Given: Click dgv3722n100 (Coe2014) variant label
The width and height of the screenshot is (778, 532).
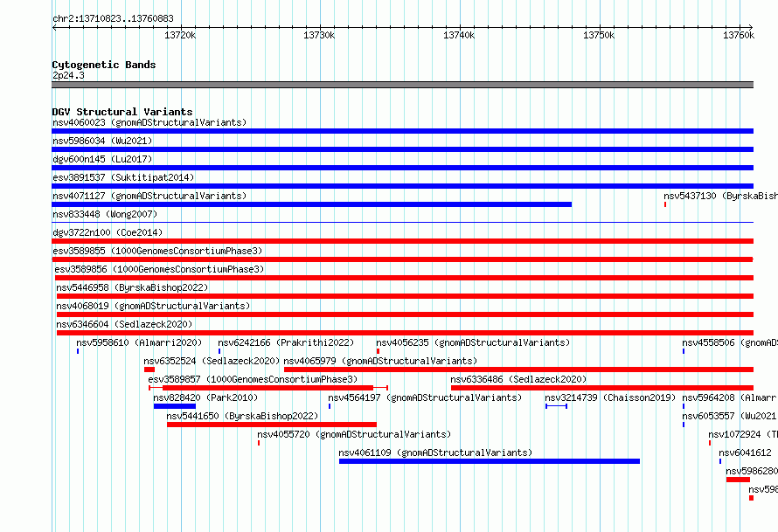Looking at the screenshot, I should point(108,232).
